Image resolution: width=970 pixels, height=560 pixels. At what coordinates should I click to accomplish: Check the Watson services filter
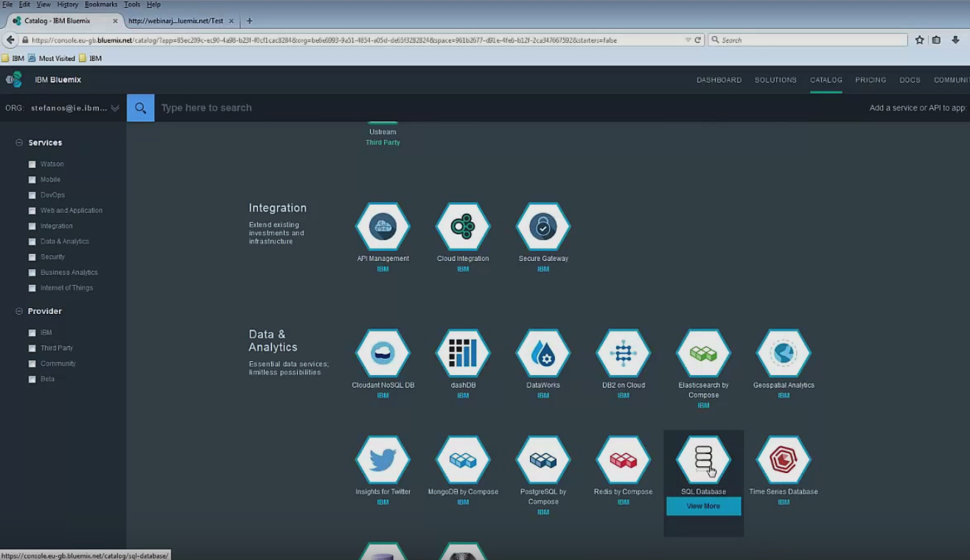pos(32,164)
